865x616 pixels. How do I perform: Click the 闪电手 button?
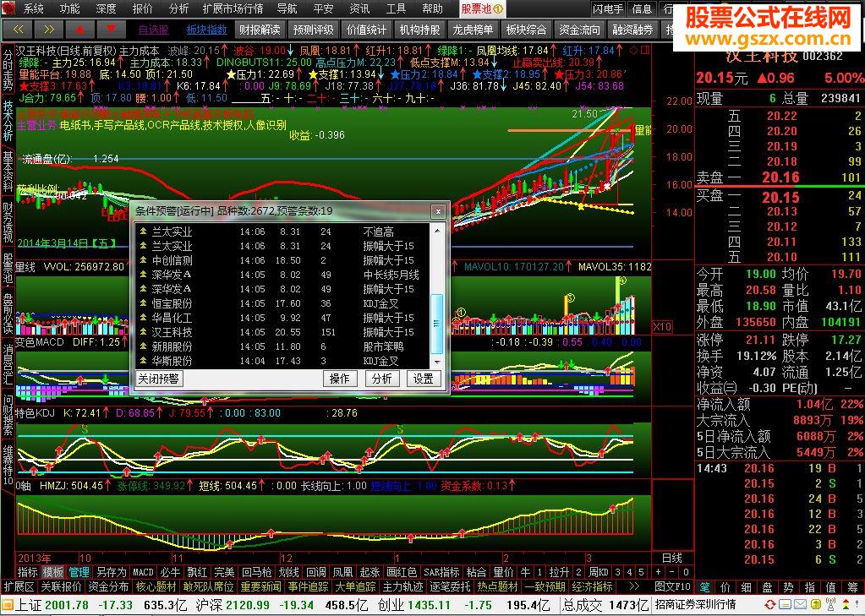pos(609,8)
